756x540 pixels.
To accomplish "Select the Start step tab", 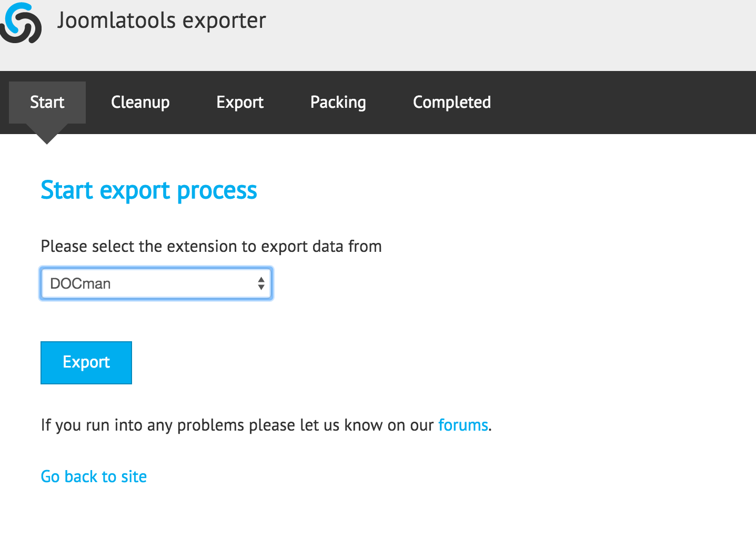I will coord(47,102).
